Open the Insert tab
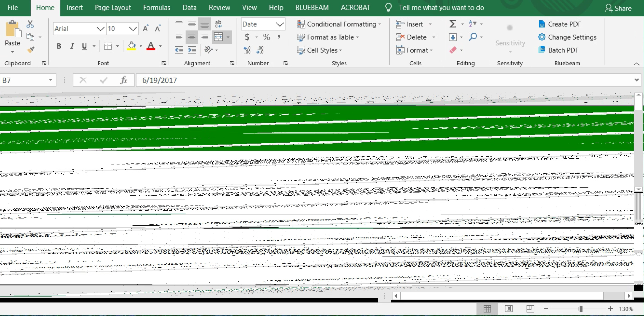Viewport: 644px width, 316px height. click(75, 8)
